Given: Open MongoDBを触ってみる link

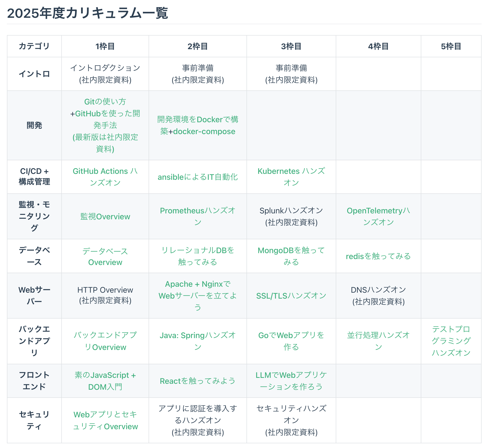Looking at the screenshot, I should click(291, 250).
